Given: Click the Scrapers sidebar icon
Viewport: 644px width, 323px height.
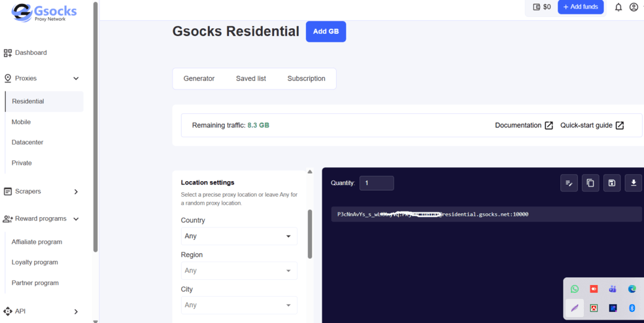Looking at the screenshot, I should point(8,192).
